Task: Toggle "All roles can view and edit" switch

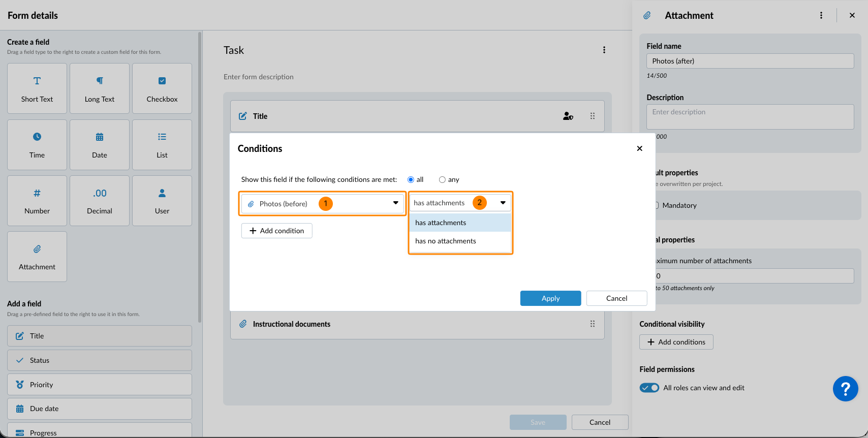Action: click(x=649, y=388)
